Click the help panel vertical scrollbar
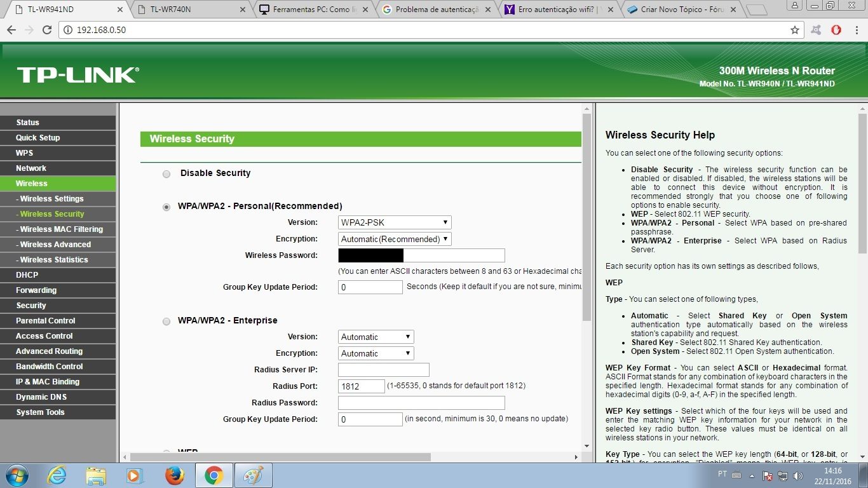This screenshot has width=868, height=488. pyautogui.click(x=862, y=184)
